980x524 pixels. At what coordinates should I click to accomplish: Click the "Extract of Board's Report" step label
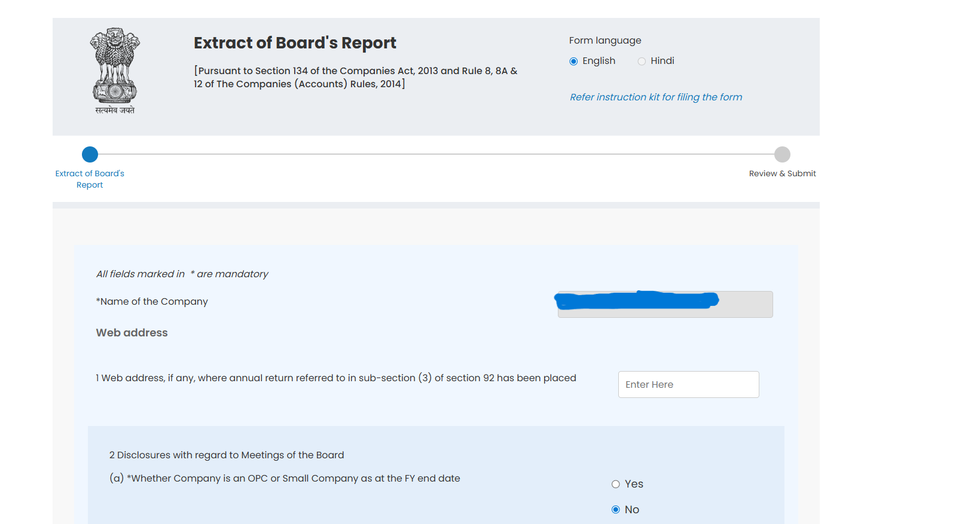tap(90, 179)
